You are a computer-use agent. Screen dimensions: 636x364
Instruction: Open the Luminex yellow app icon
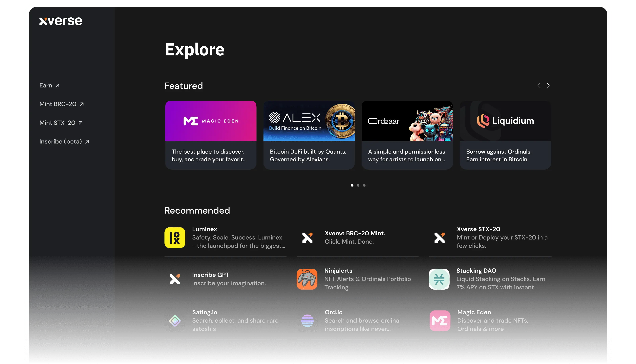[x=175, y=238]
